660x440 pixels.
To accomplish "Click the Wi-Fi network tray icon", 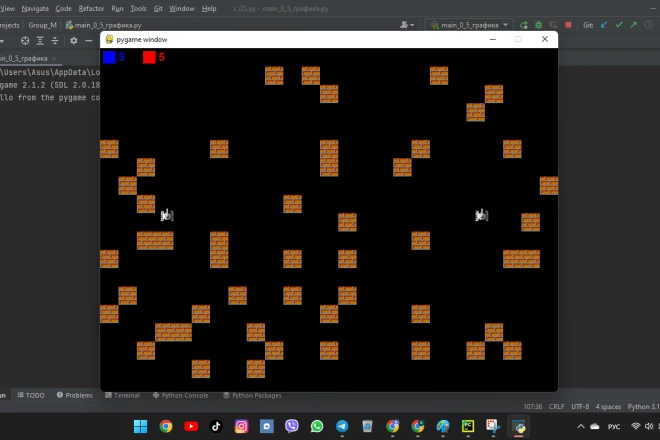I will [636, 427].
